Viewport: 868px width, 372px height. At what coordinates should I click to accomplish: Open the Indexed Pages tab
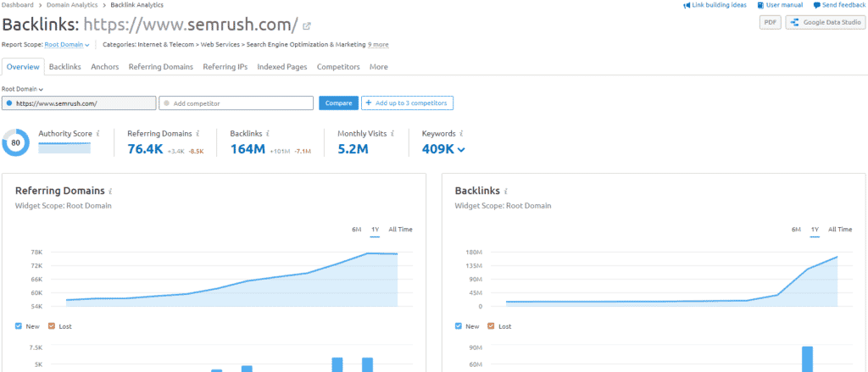coord(282,66)
